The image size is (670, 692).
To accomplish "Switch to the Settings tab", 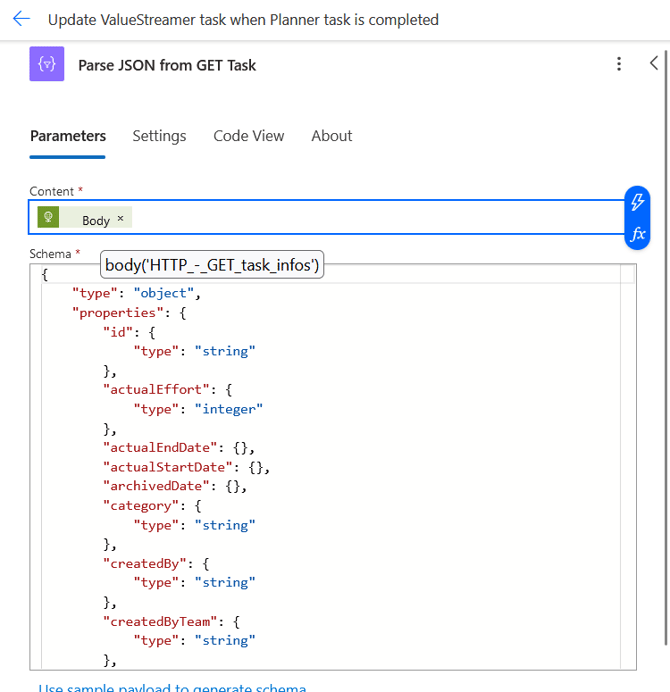I will pyautogui.click(x=159, y=136).
